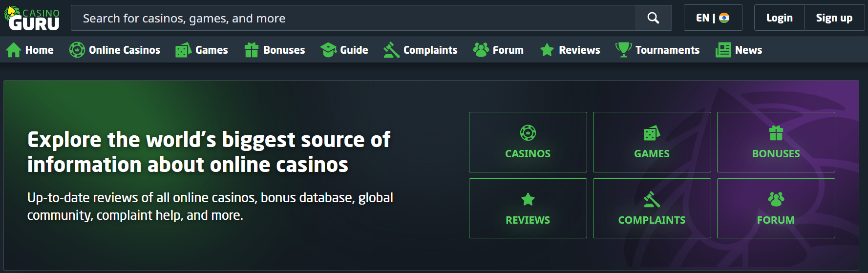Viewport: 868px width, 273px height.
Task: Open the Home menu item
Action: (40, 50)
